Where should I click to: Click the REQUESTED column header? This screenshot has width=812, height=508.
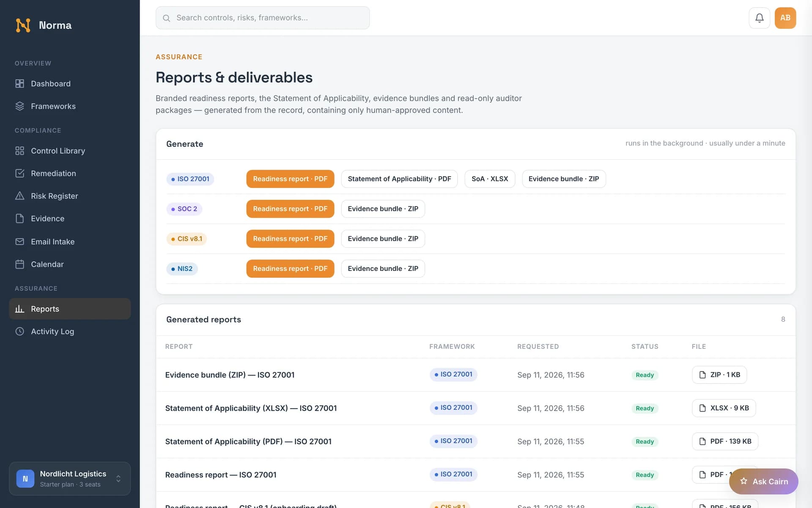[x=538, y=347]
